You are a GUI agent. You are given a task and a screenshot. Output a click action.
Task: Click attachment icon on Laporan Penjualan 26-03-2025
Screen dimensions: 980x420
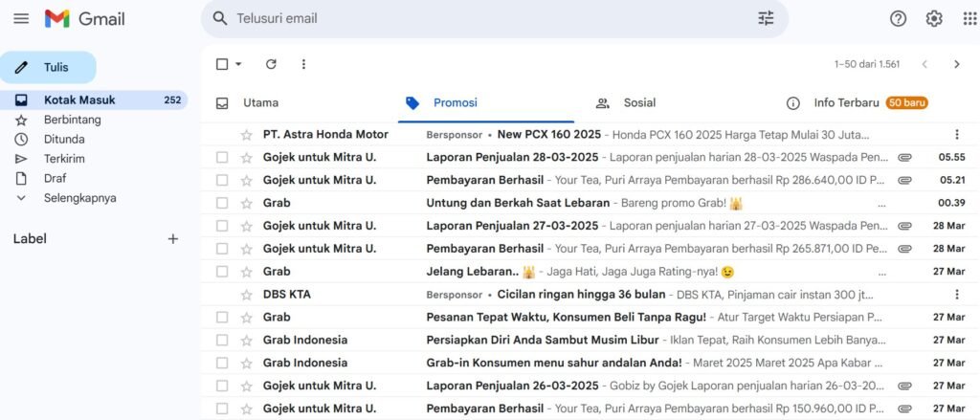904,386
